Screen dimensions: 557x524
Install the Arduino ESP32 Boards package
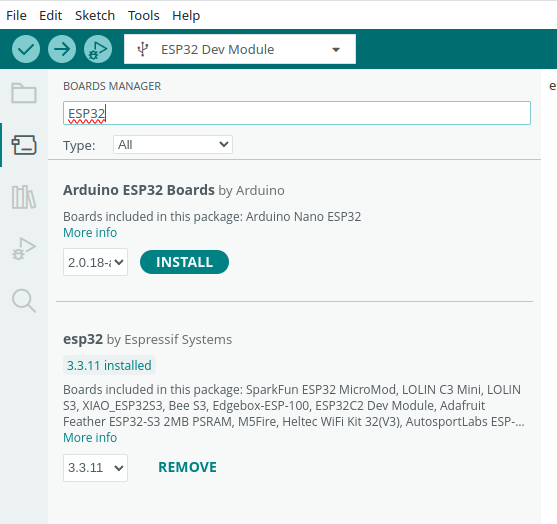pos(184,262)
